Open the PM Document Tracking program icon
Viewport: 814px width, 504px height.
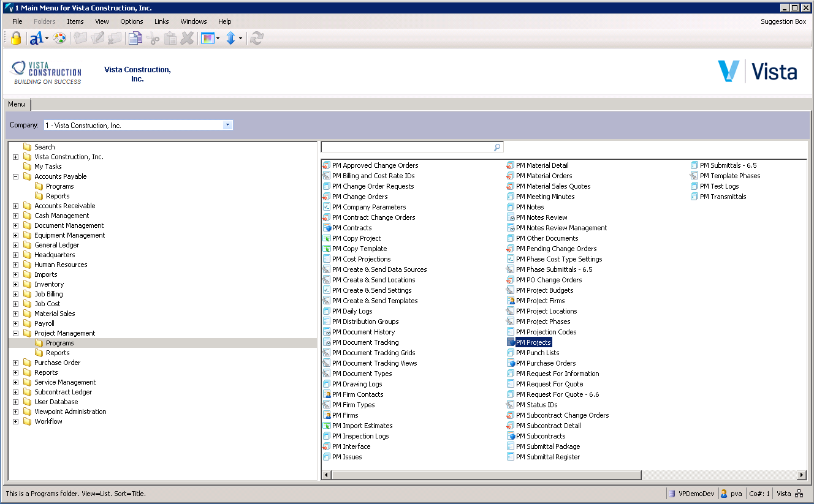327,342
